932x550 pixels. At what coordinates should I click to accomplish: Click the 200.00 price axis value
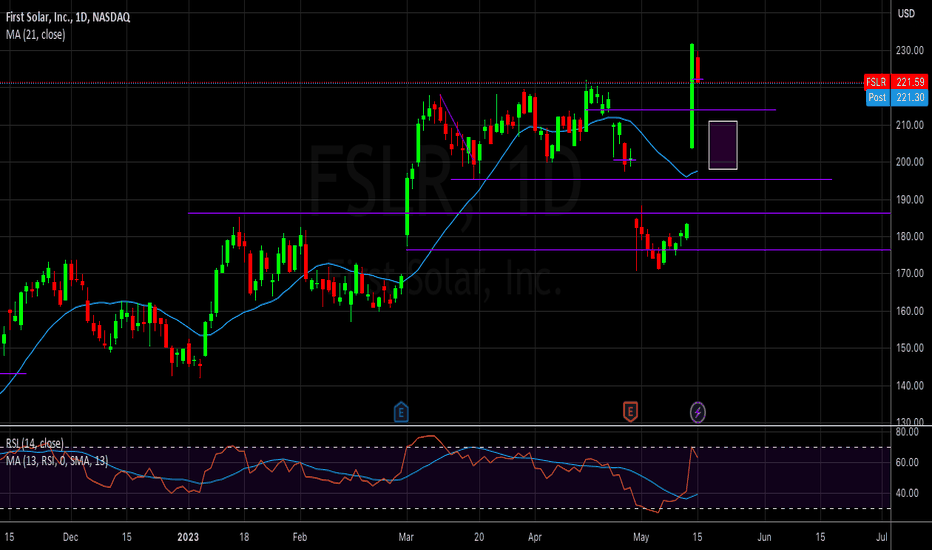(x=909, y=162)
